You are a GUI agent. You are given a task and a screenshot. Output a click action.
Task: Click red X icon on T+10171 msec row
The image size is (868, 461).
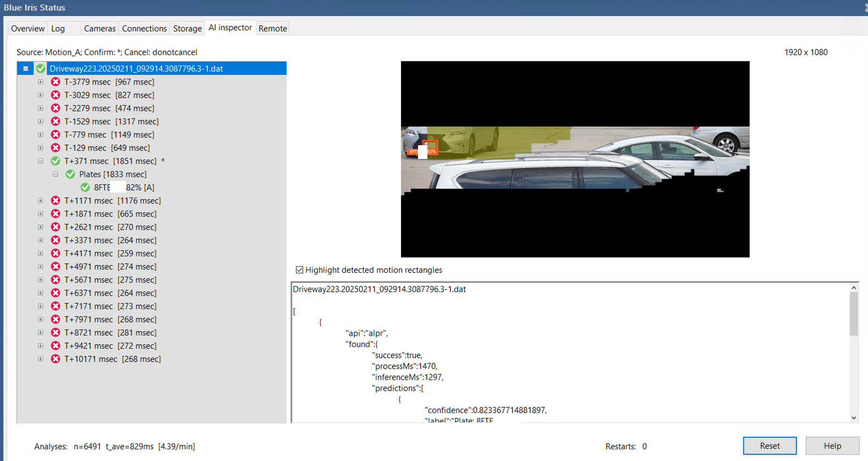[56, 359]
